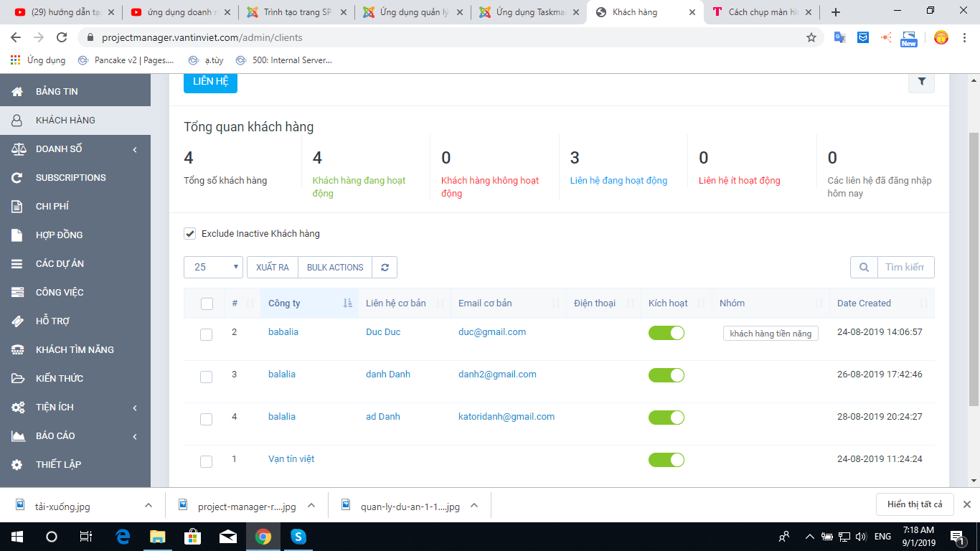This screenshot has height=551, width=980.
Task: Sort by Công ty column sort icon
Action: point(348,303)
